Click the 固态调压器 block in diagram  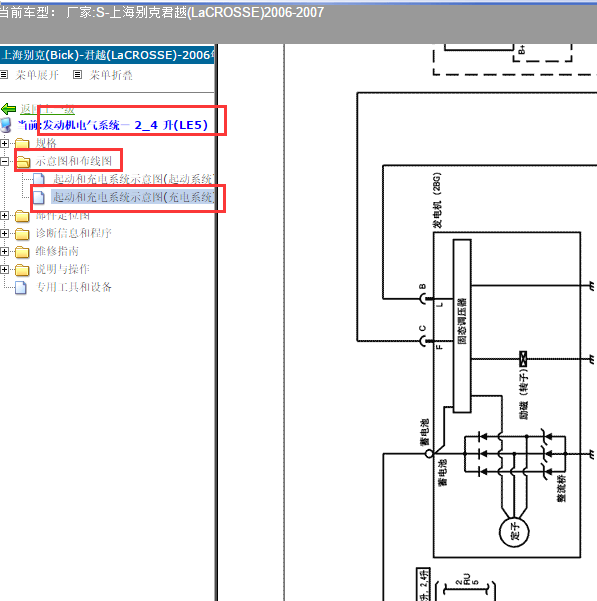coord(462,326)
